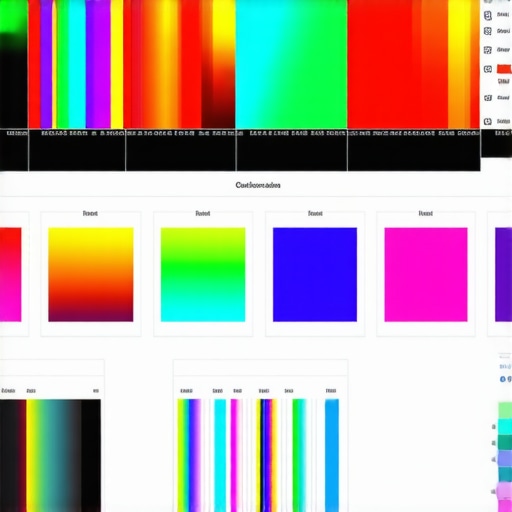The width and height of the screenshot is (512, 512).
Task: Select the green-to-cyan vertical stripe
Action: point(299,455)
